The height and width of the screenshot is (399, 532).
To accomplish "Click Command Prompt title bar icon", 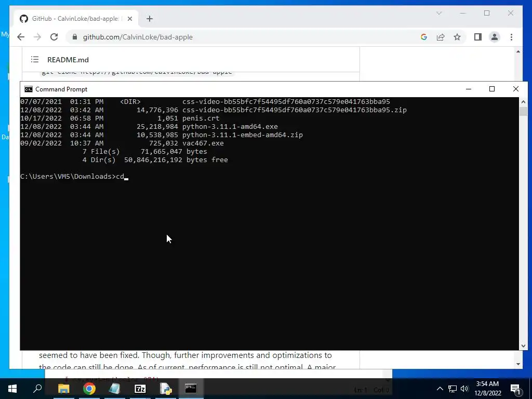I will (29, 89).
